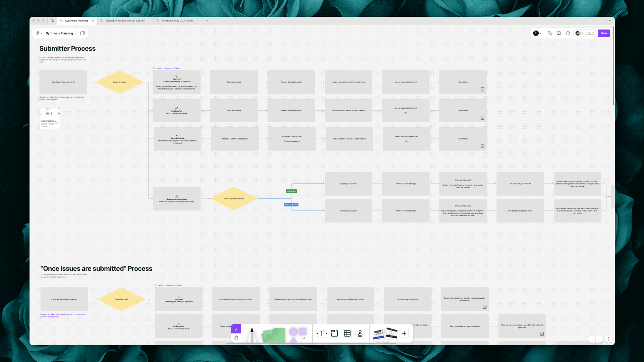
Task: Click the plus more tools button
Action: (404, 333)
